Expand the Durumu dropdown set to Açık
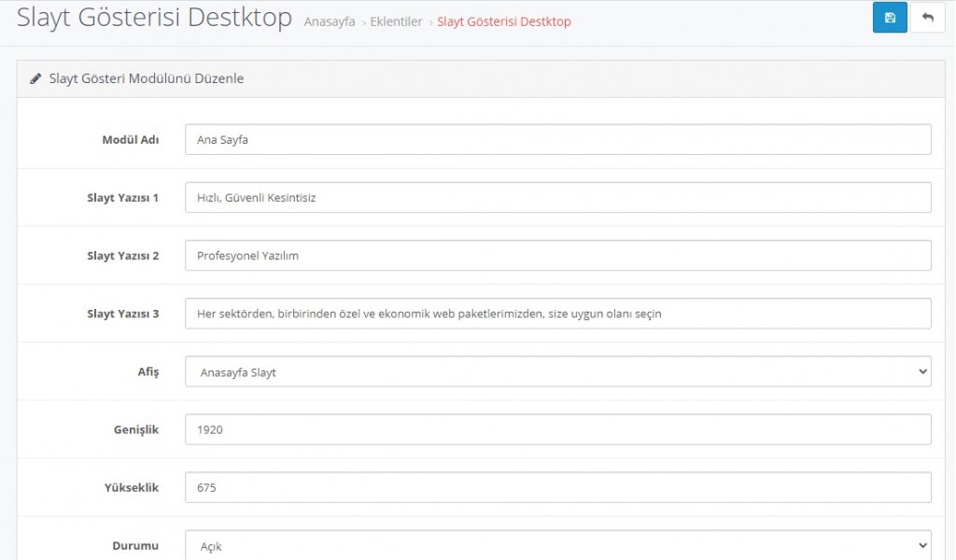This screenshot has width=956, height=560. click(557, 545)
